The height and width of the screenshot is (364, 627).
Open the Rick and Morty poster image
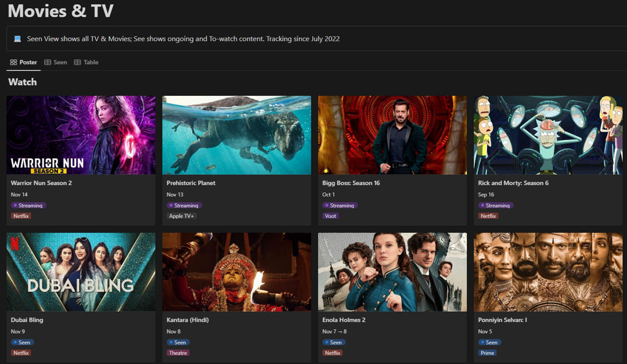548,135
